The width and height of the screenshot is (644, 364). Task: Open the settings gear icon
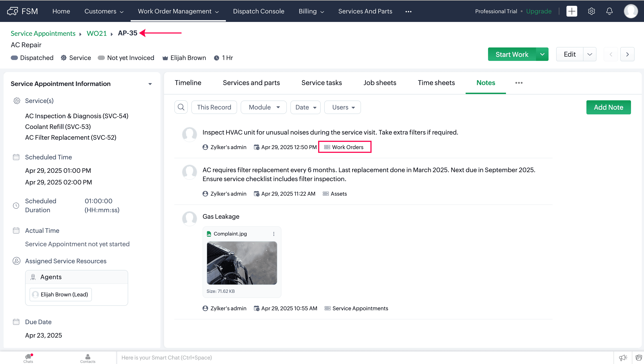pyautogui.click(x=591, y=11)
